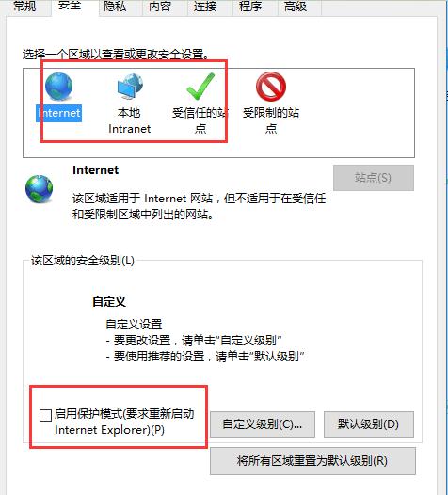Switch to the 常规 tab
This screenshot has width=448, height=495.
tap(25, 7)
